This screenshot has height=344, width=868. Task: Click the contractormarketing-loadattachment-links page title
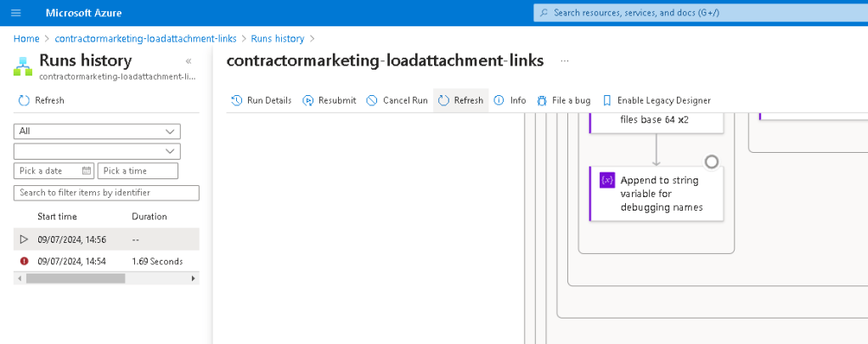tap(386, 60)
